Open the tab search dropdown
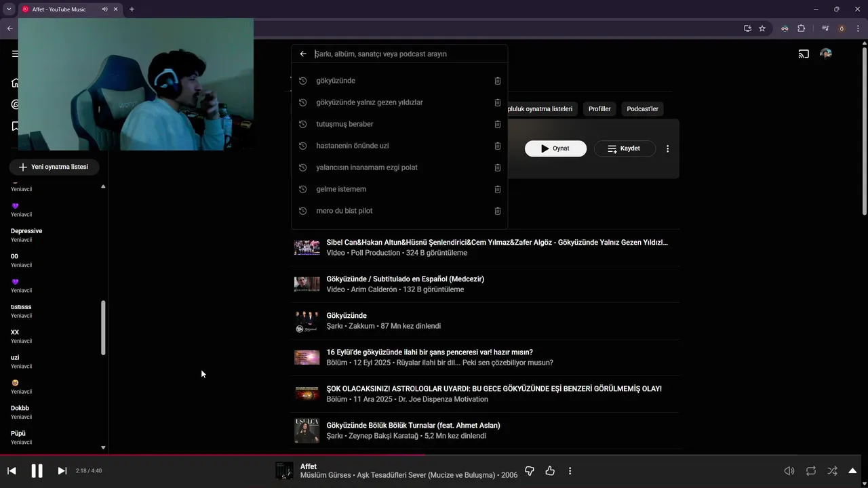Image resolution: width=868 pixels, height=488 pixels. point(9,9)
